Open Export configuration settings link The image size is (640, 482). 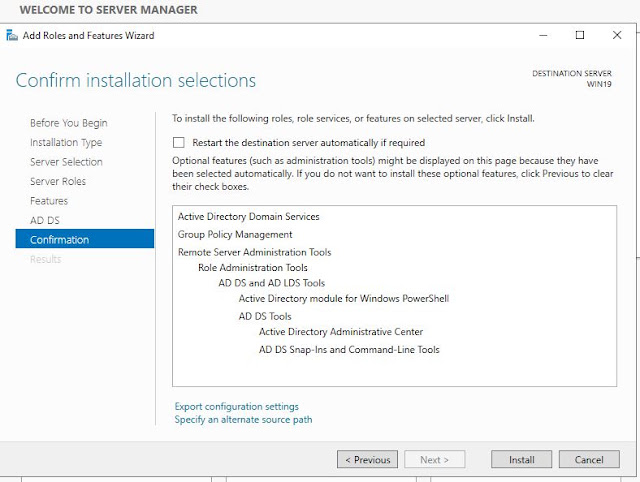[237, 406]
